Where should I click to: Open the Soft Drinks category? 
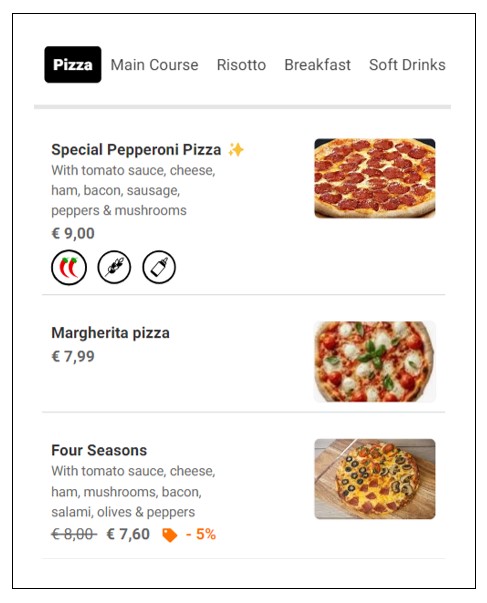pyautogui.click(x=407, y=65)
